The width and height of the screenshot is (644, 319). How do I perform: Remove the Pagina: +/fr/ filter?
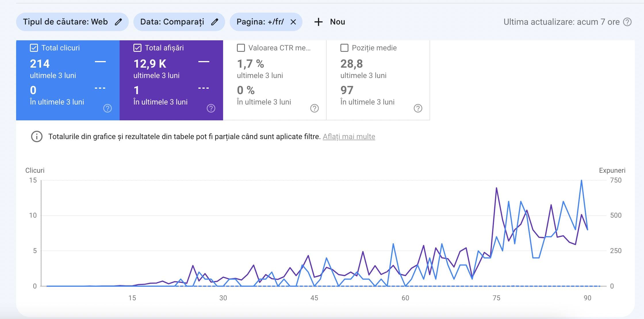point(293,22)
